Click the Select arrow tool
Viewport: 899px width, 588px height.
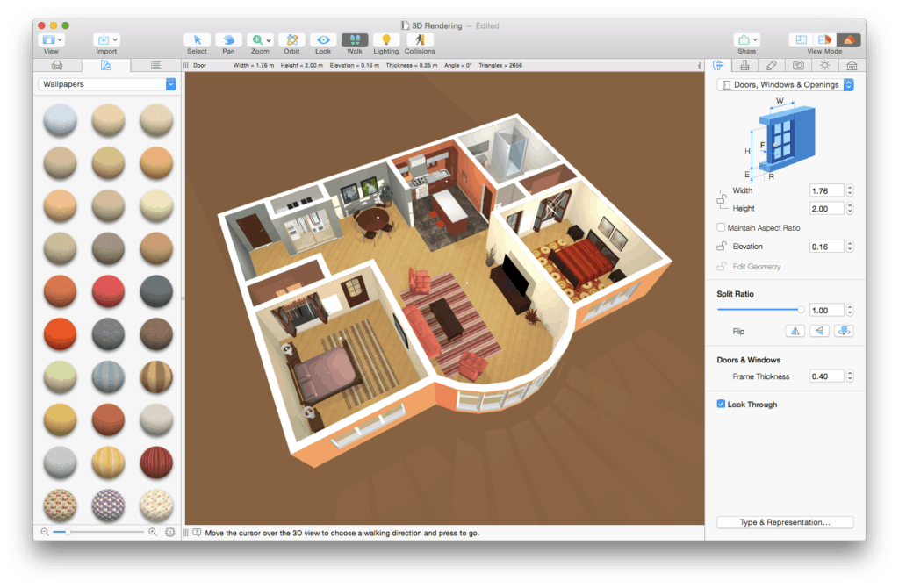coord(198,40)
